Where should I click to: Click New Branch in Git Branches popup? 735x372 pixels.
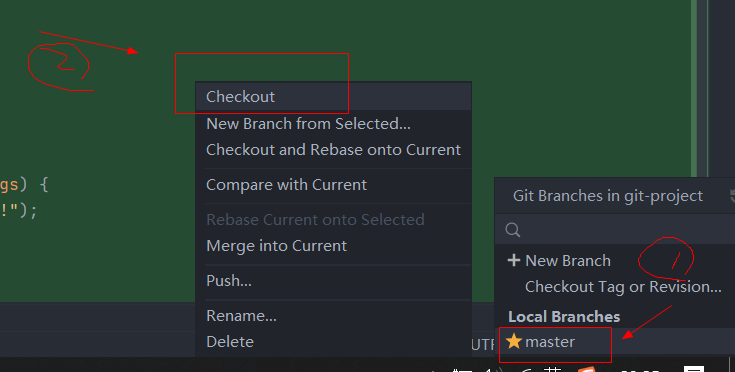tap(568, 260)
